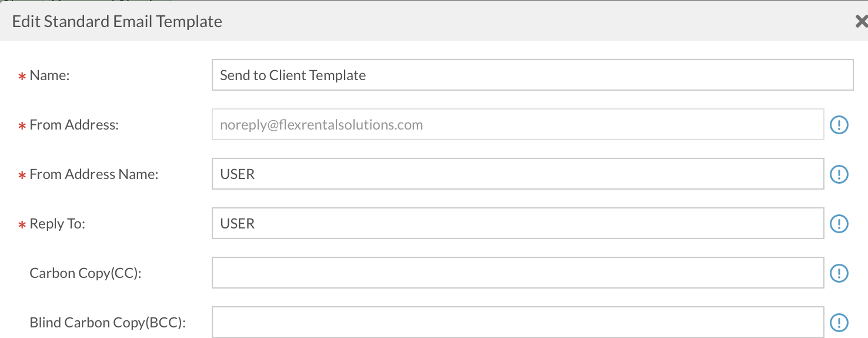Click the empty Blind Carbon Copy(BCC) field
Screen dimensions: 868x338
click(518, 322)
